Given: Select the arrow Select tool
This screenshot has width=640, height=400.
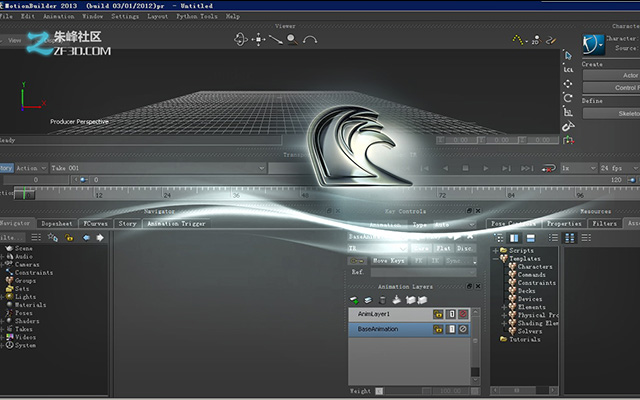Looking at the screenshot, I should pos(568,55).
